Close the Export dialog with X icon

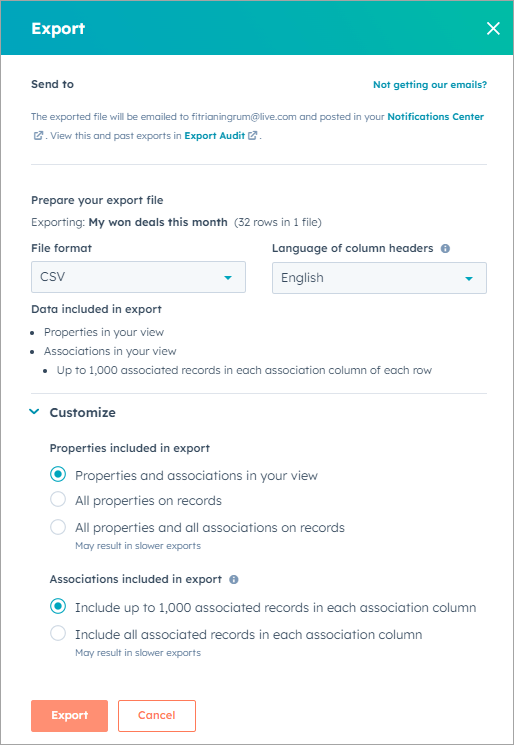pos(493,29)
